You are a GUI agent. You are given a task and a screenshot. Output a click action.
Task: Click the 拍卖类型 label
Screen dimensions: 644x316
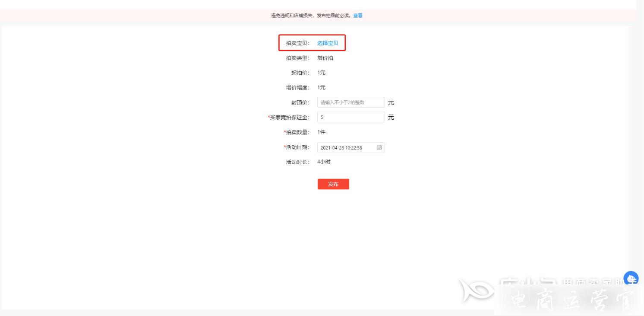(x=298, y=58)
